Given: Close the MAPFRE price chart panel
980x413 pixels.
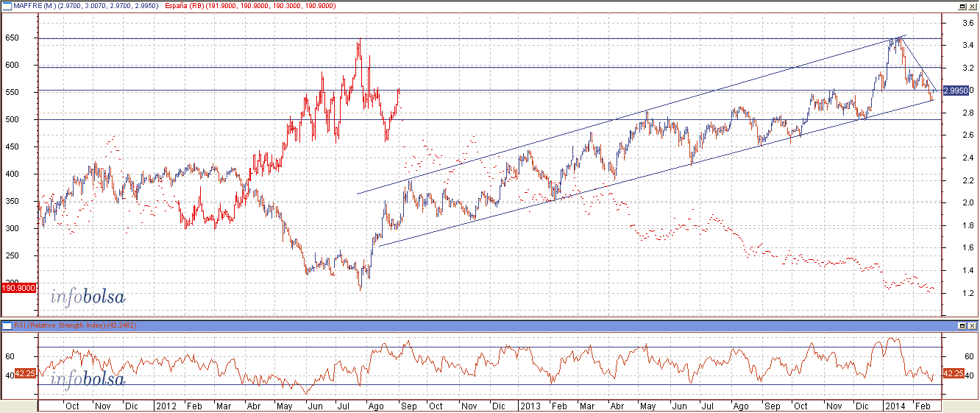Looking at the screenshot, I should point(972,5).
